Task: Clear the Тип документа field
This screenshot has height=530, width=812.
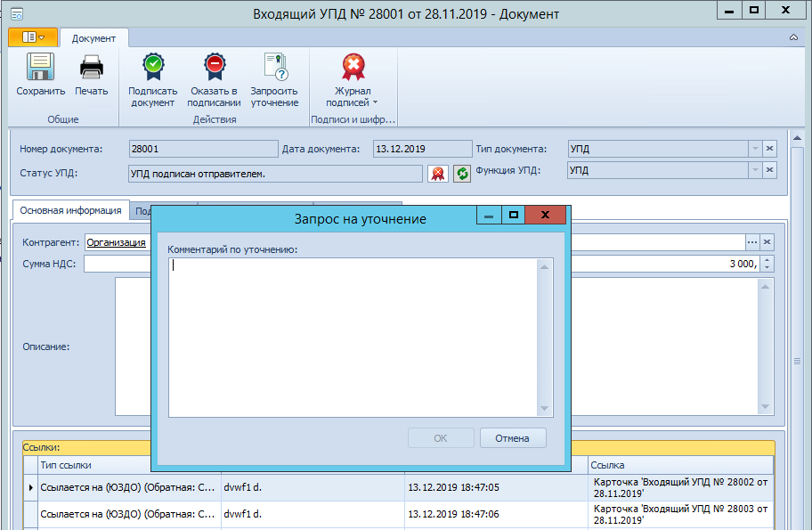Action: [769, 149]
